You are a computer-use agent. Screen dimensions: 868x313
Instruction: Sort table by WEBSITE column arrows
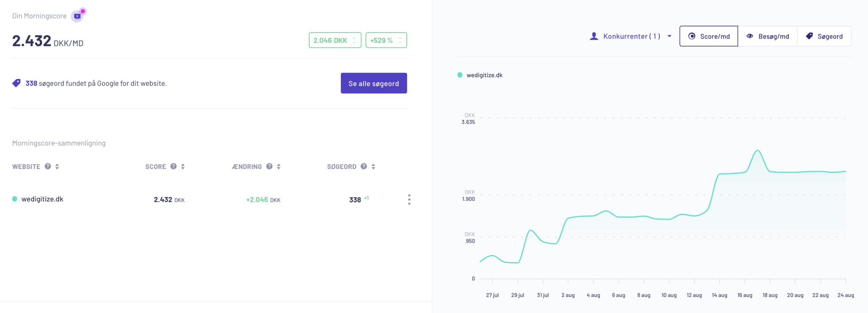pyautogui.click(x=57, y=167)
